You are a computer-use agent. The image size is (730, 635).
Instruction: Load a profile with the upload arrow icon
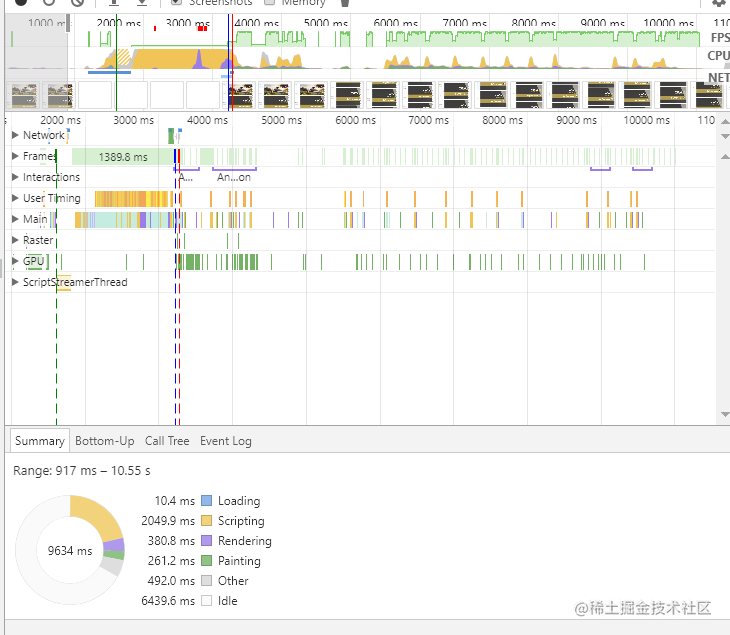click(x=114, y=2)
